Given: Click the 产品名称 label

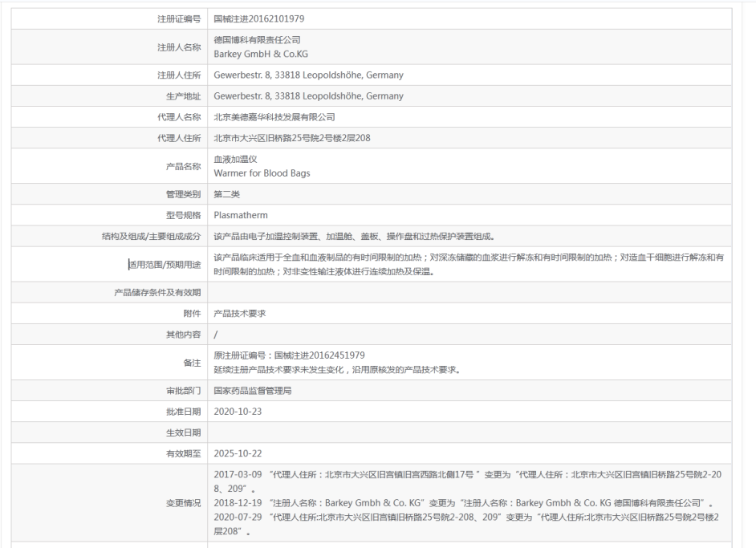Looking at the screenshot, I should click(x=183, y=166).
